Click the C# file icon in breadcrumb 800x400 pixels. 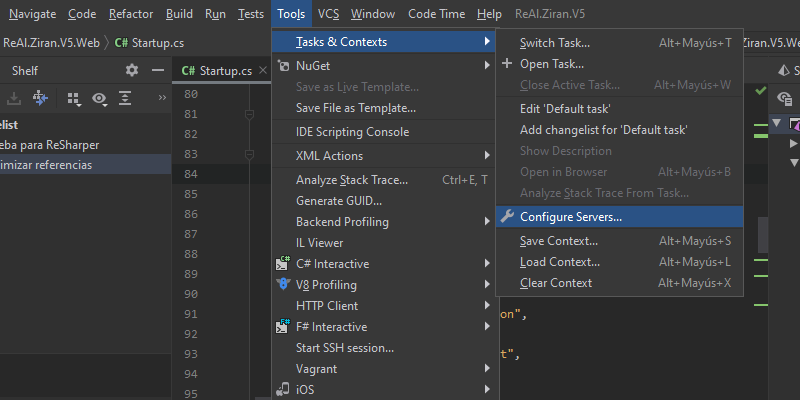point(121,43)
